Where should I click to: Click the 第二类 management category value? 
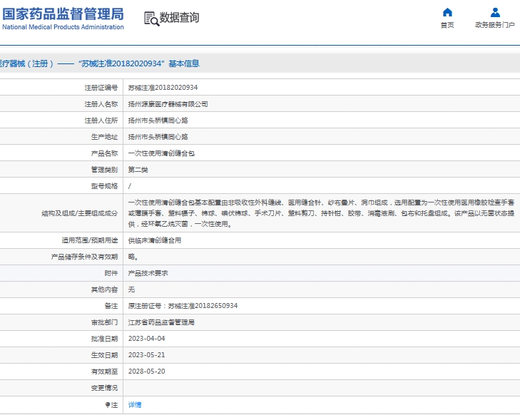[x=138, y=170]
